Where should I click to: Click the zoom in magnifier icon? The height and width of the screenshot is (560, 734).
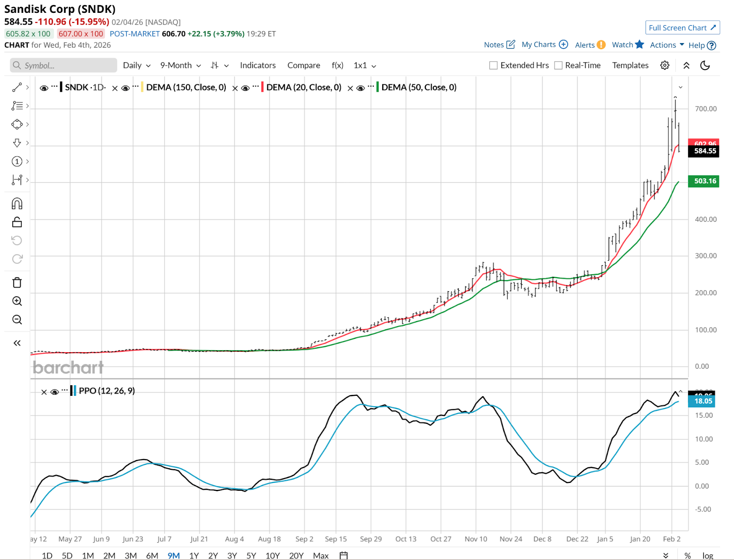17,301
